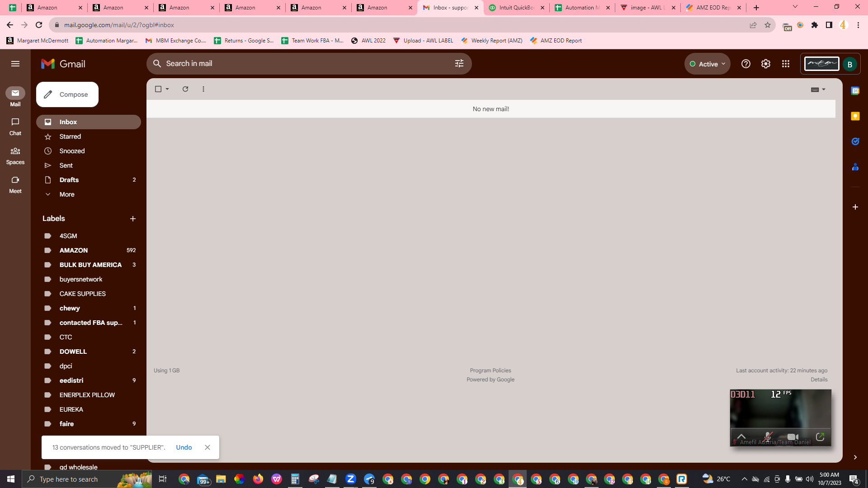This screenshot has height=488, width=868.
Task: Switch to the image - AWL tab
Action: tap(647, 8)
